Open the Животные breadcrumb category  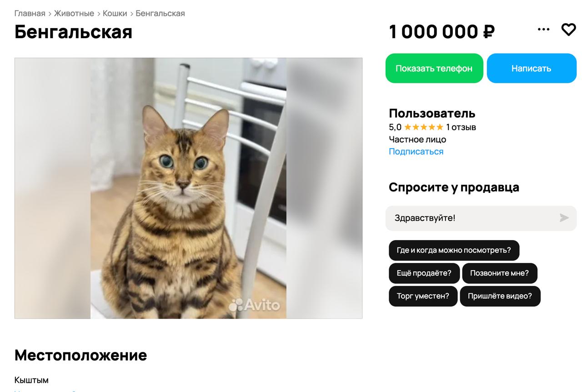74,13
